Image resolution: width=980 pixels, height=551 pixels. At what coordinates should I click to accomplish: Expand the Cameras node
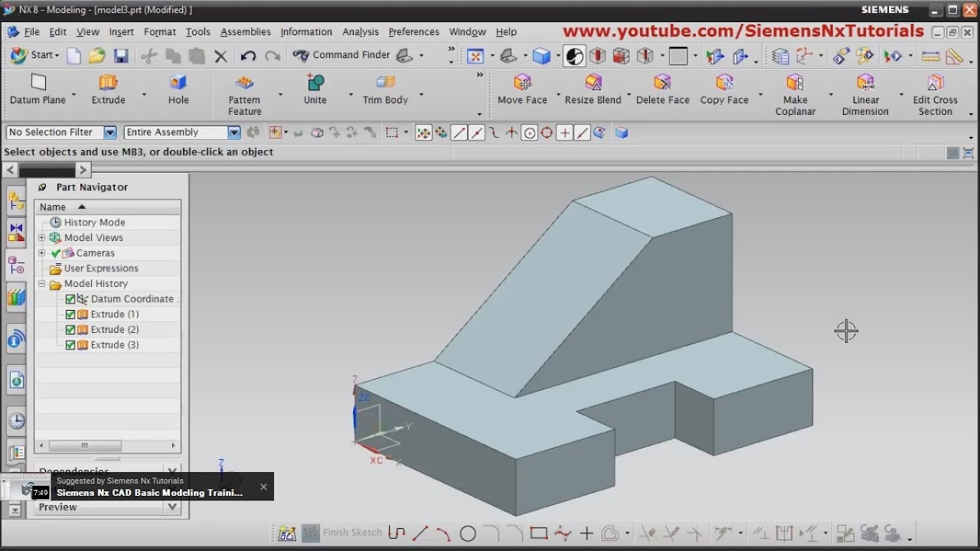(42, 253)
